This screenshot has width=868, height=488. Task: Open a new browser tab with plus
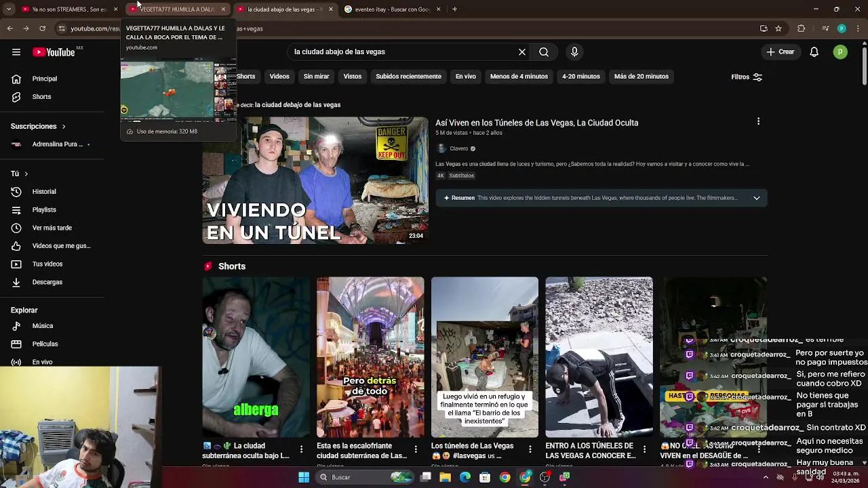pos(454,9)
